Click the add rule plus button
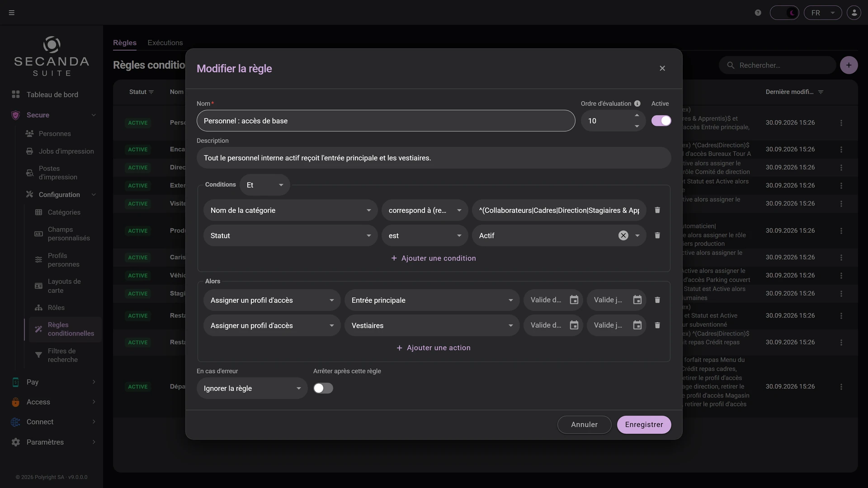Image resolution: width=868 pixels, height=488 pixels. [x=849, y=65]
